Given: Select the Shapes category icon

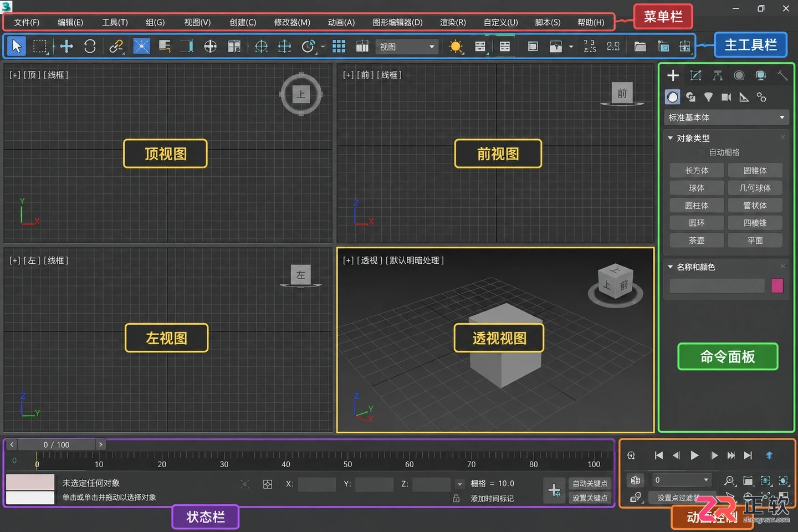Looking at the screenshot, I should pyautogui.click(x=690, y=97).
